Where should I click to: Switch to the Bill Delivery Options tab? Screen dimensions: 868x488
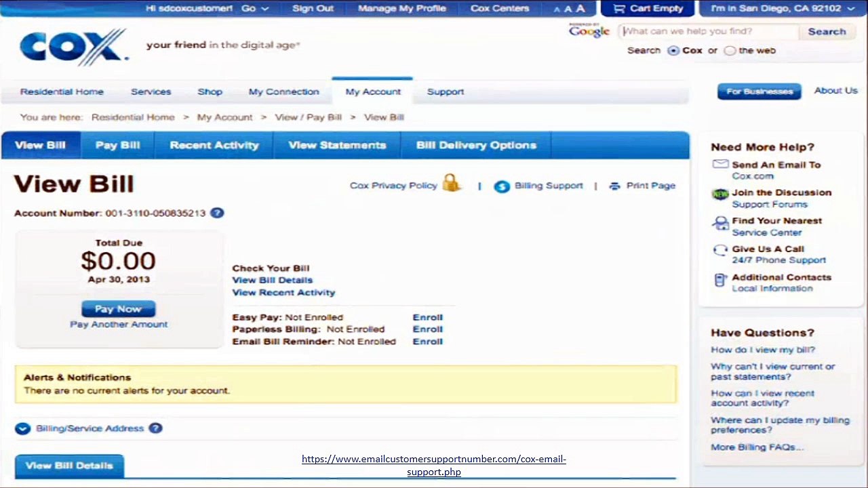(476, 145)
